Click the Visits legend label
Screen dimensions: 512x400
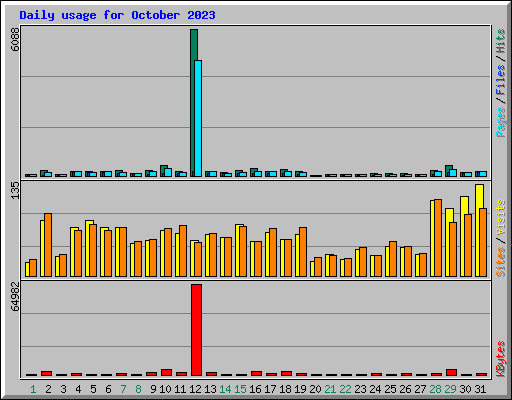(500, 217)
